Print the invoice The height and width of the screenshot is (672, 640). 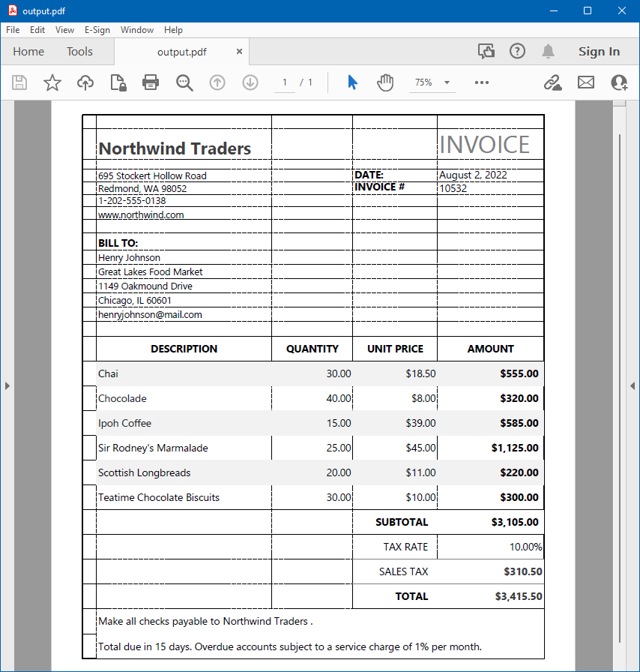[x=150, y=82]
